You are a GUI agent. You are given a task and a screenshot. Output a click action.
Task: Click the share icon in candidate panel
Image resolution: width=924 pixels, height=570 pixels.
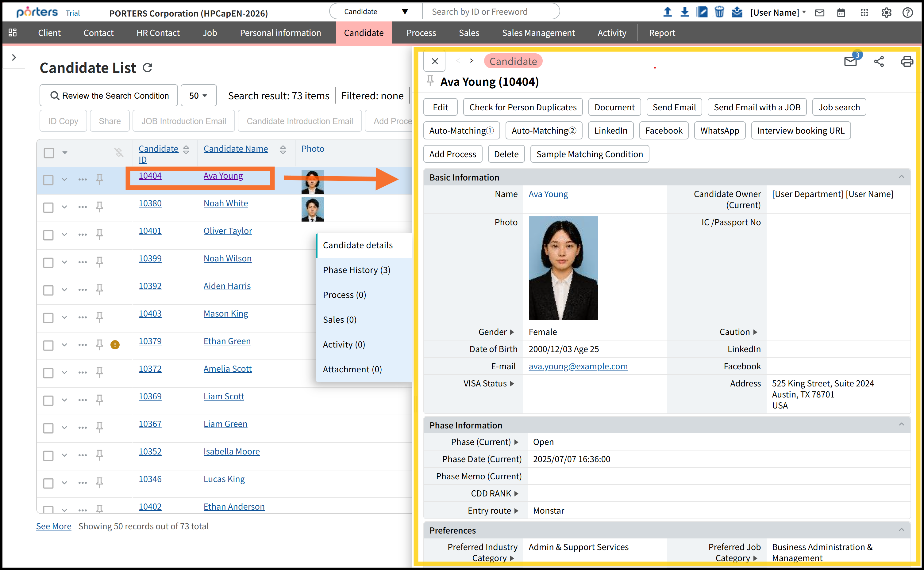pos(879,62)
